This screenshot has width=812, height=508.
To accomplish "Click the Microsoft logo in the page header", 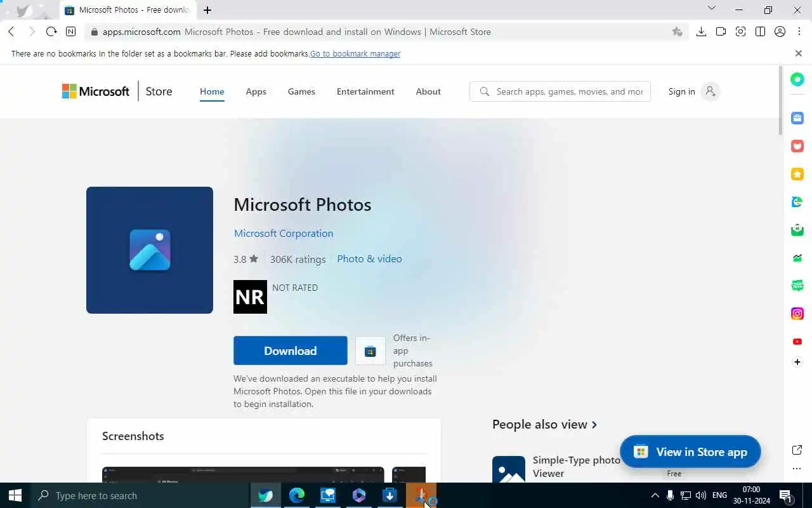I will pos(96,91).
